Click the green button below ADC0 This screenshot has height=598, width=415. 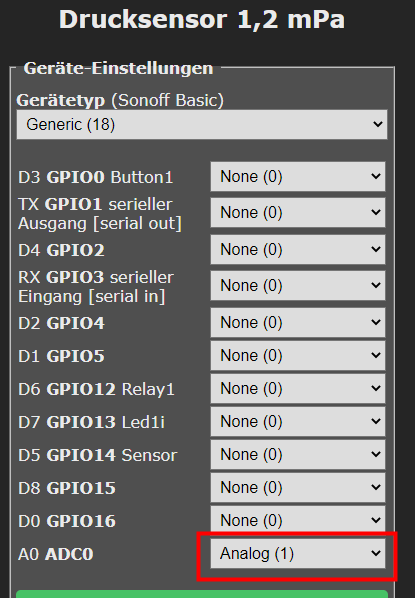coord(202,594)
